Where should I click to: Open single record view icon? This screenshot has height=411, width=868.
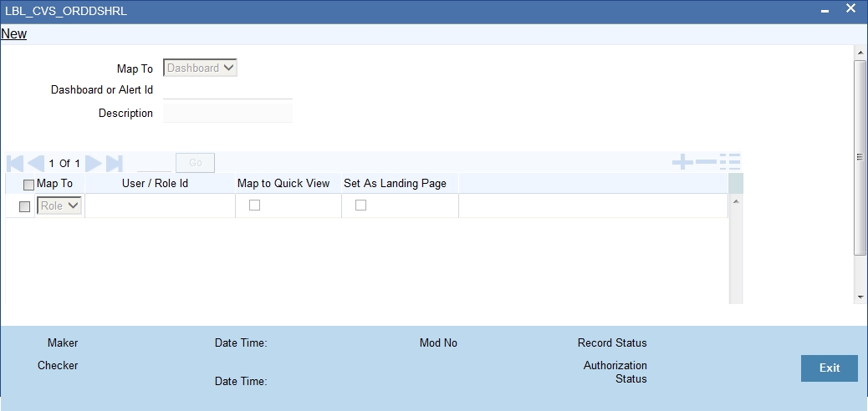[730, 162]
